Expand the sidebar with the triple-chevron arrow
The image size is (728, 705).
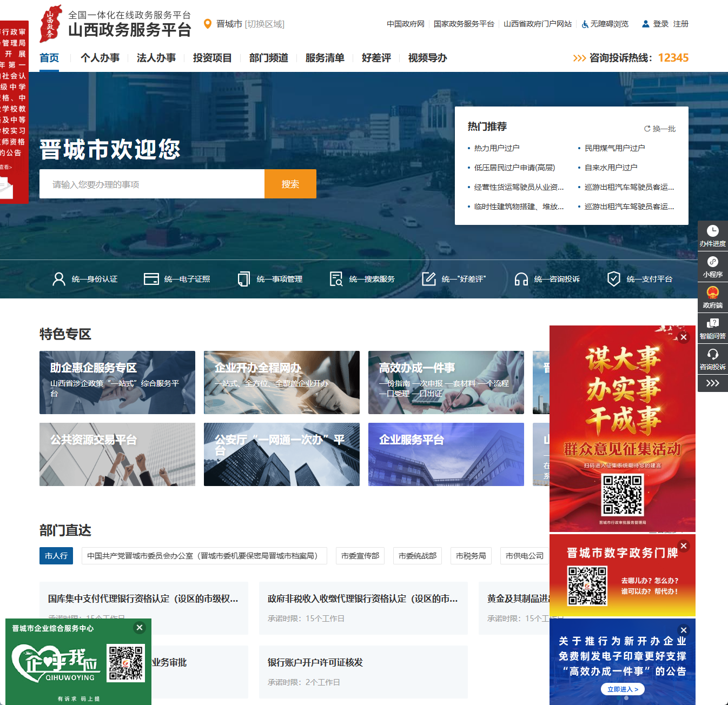pyautogui.click(x=712, y=383)
